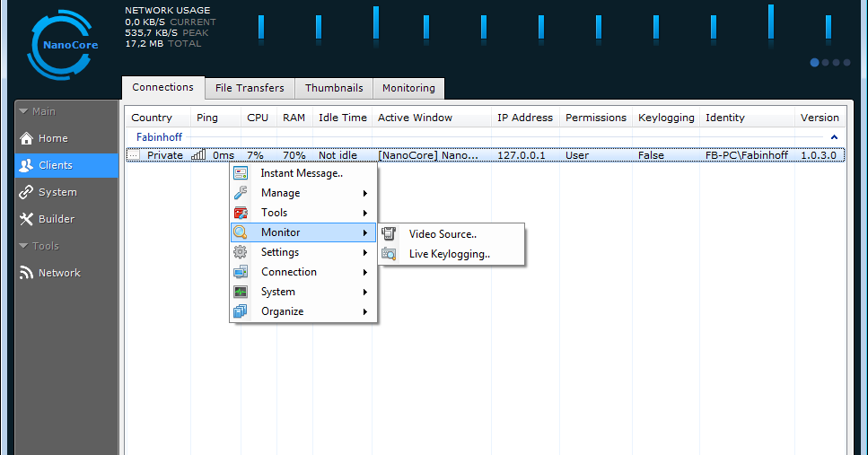Click the Video Source camera icon
The width and height of the screenshot is (868, 455).
point(389,233)
